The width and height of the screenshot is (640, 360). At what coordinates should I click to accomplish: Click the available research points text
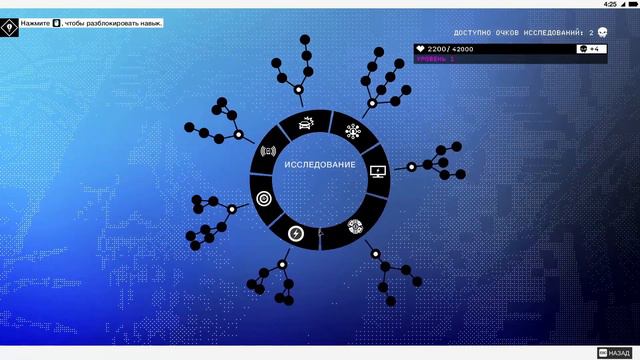click(524, 33)
